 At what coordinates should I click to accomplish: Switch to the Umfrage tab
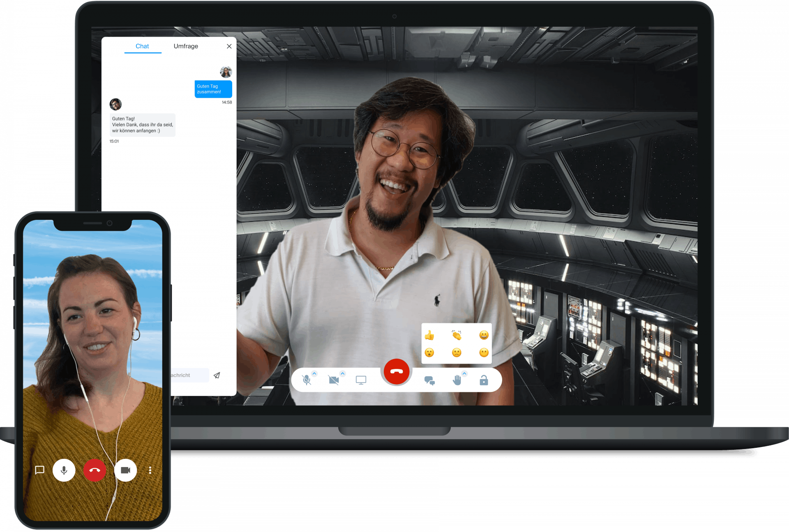coord(186,46)
